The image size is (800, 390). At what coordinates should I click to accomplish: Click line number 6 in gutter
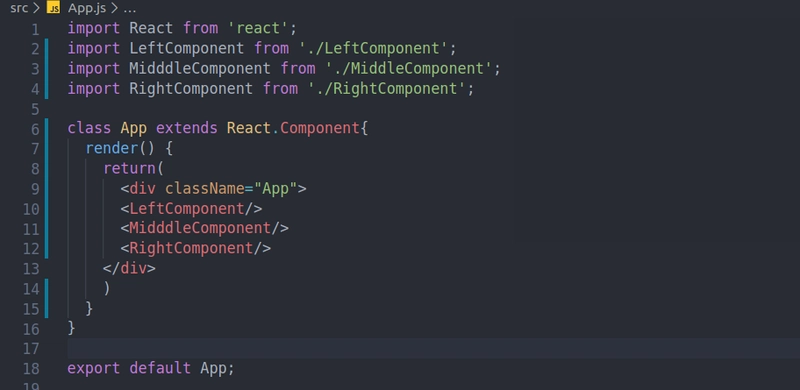tap(35, 129)
